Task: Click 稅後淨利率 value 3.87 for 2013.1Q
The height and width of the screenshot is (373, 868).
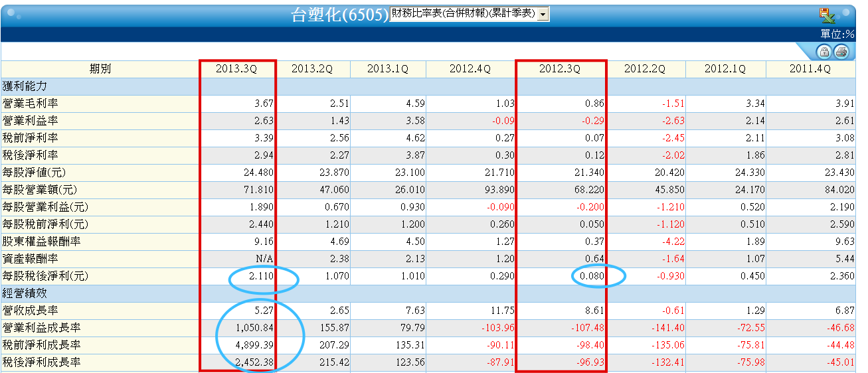Action: 414,155
